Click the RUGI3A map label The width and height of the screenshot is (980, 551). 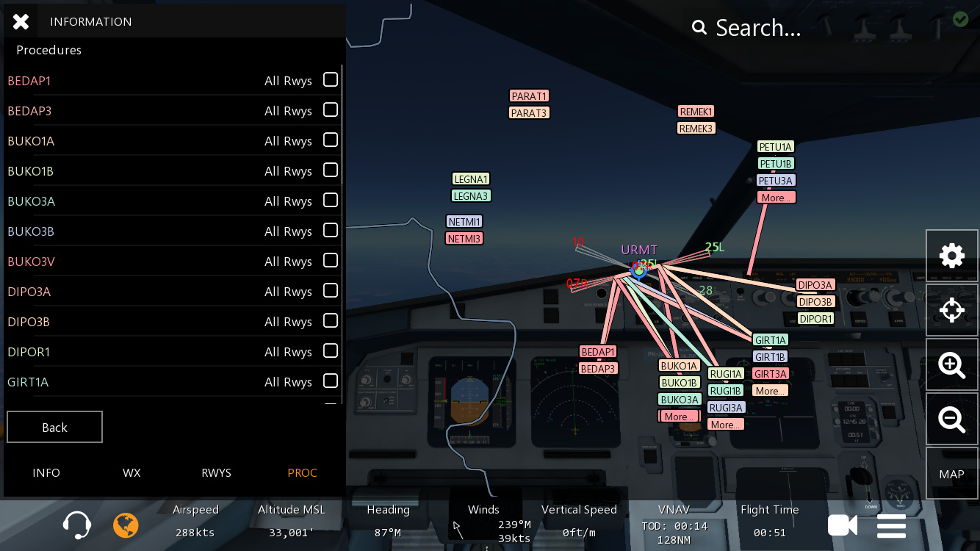coord(727,408)
